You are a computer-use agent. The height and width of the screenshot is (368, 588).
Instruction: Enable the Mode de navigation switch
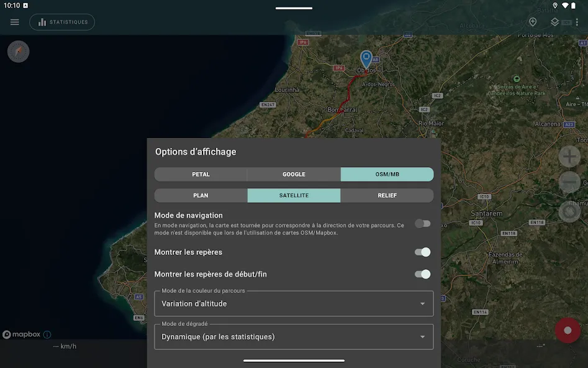422,224
